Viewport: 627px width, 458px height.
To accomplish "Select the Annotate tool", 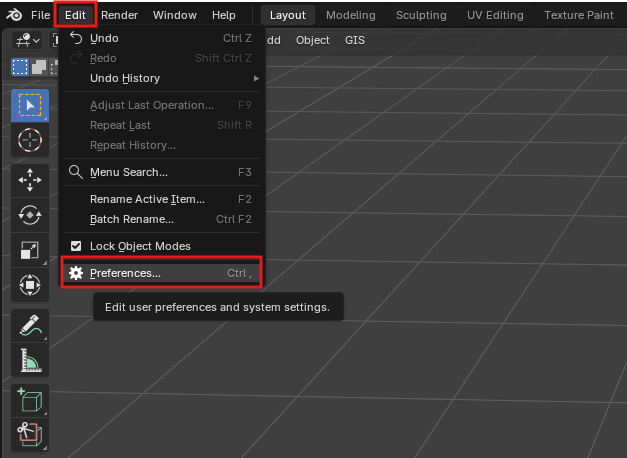I will coord(30,326).
